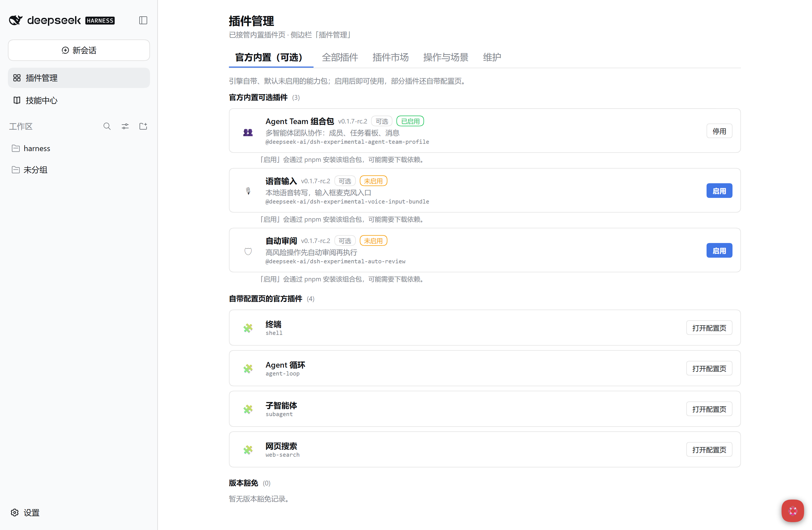The image size is (812, 530).
Task: Click the HARNESS badge beside the logo
Action: [100, 21]
